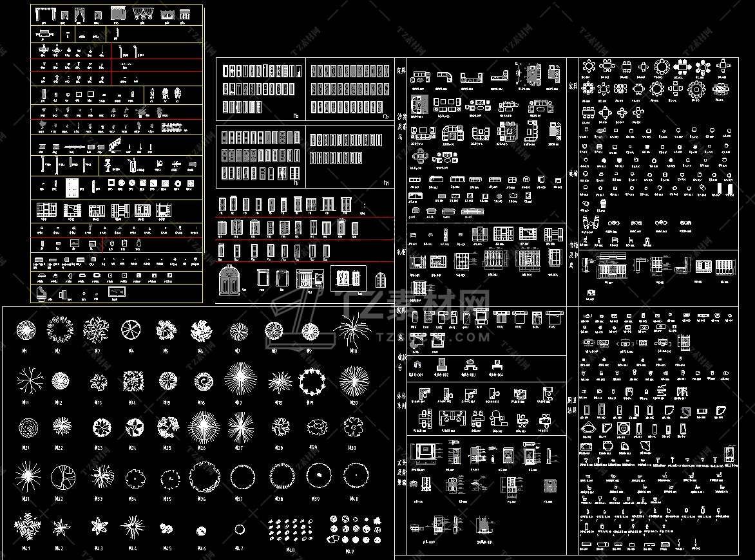This screenshot has height=560, width=755.
Task: Click 书柜及书桌 bookcase section label
Action: tap(573, 254)
